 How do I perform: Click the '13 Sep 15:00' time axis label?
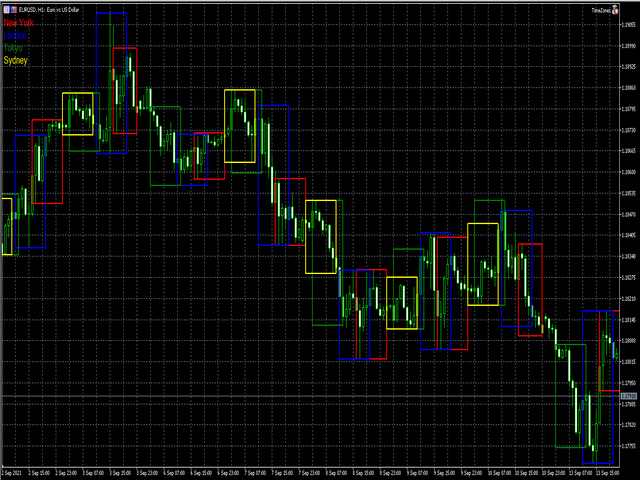point(607,473)
